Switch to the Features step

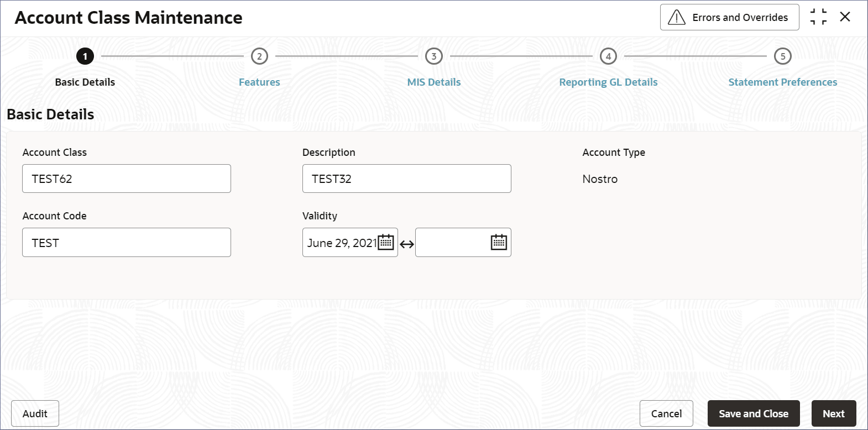click(259, 82)
